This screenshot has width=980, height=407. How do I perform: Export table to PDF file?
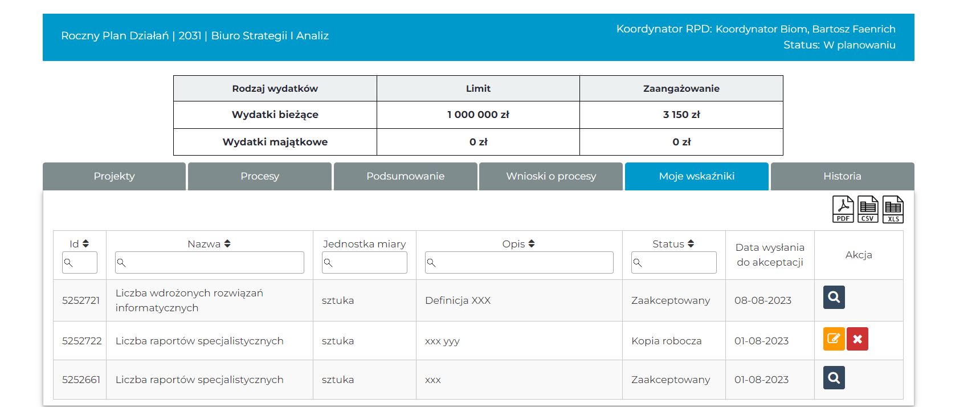[x=843, y=209]
